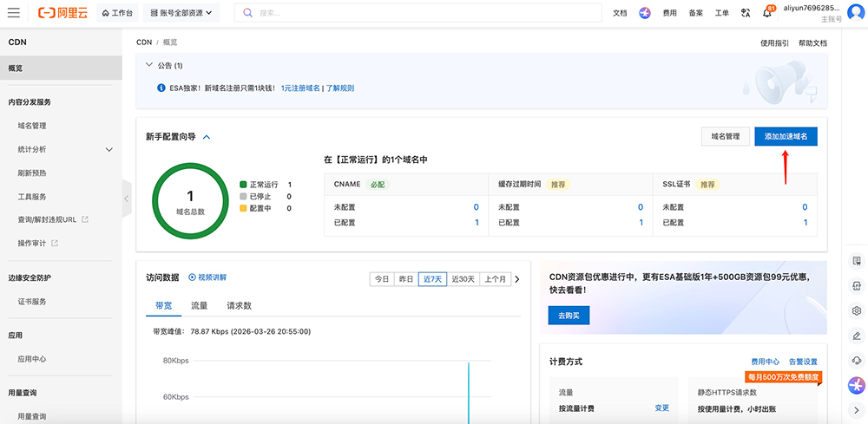Viewport: 868px width, 424px height.
Task: Click the 1元注册域名 link
Action: tap(300, 88)
